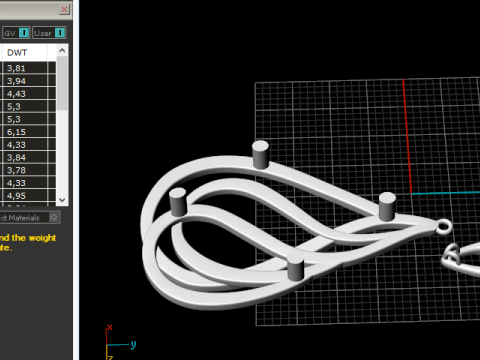This screenshot has width=480, height=360.
Task: Toggle the User switch
Action: pos(60,33)
